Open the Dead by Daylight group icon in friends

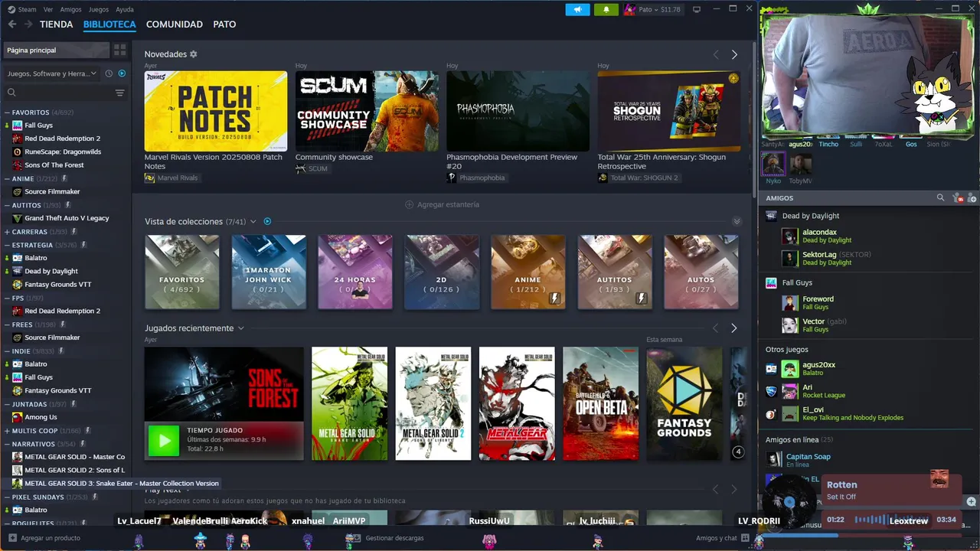772,216
